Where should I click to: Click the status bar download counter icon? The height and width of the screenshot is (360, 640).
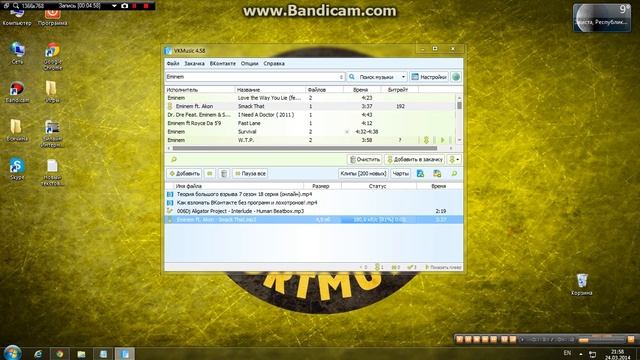(x=378, y=267)
